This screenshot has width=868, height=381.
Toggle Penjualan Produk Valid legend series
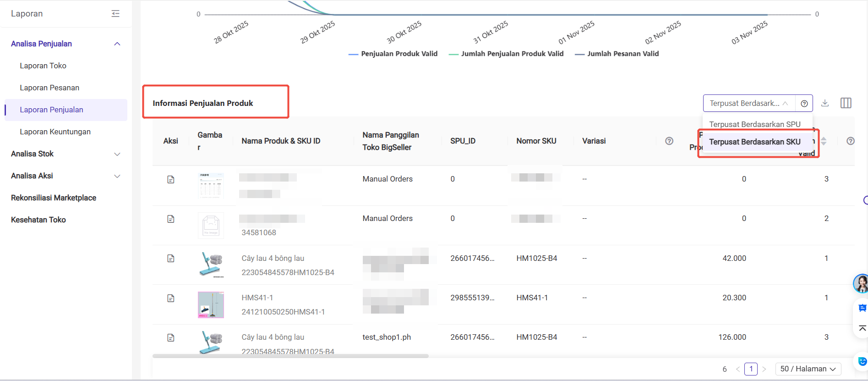point(393,54)
